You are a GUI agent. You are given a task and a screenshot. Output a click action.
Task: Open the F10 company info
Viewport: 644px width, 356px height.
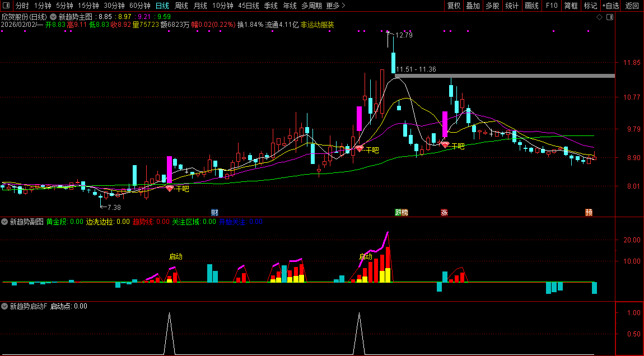click(552, 6)
